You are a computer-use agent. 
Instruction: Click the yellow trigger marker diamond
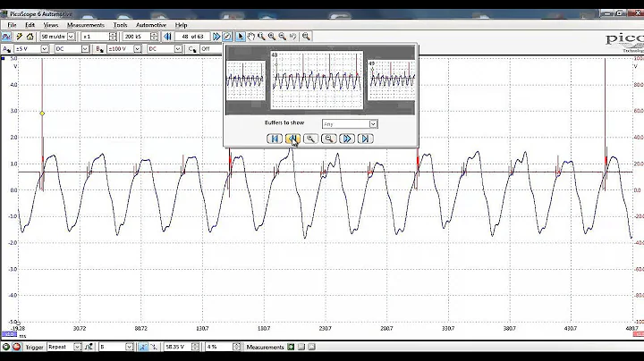click(42, 113)
